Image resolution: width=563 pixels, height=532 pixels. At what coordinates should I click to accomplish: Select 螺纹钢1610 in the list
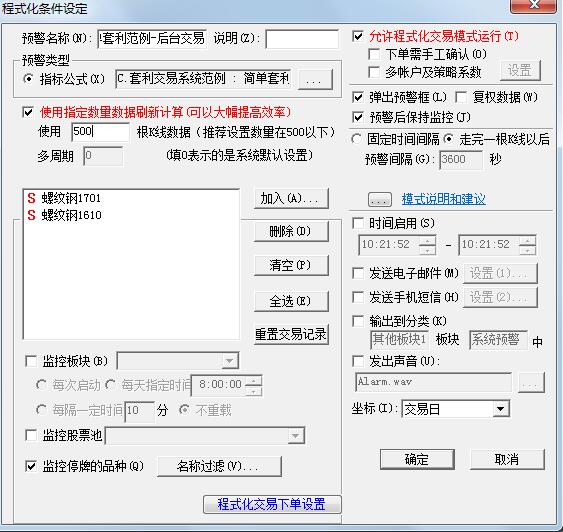pos(131,215)
